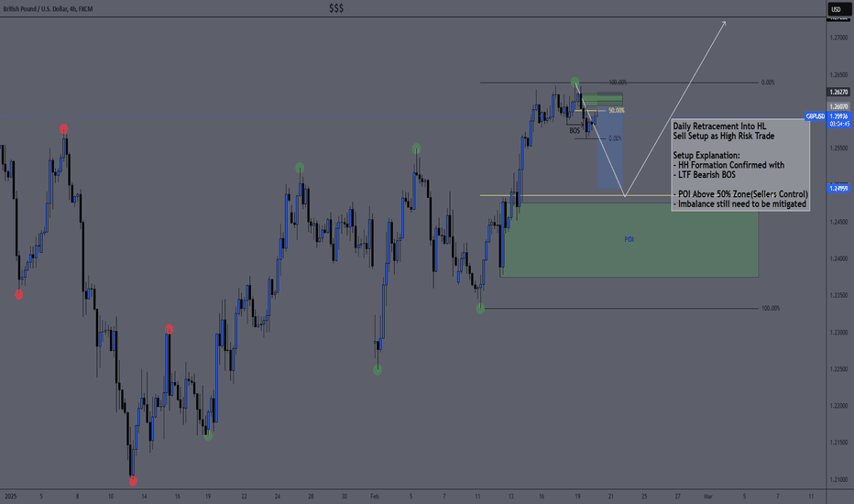Click the "$$$" chart title text

coord(336,8)
